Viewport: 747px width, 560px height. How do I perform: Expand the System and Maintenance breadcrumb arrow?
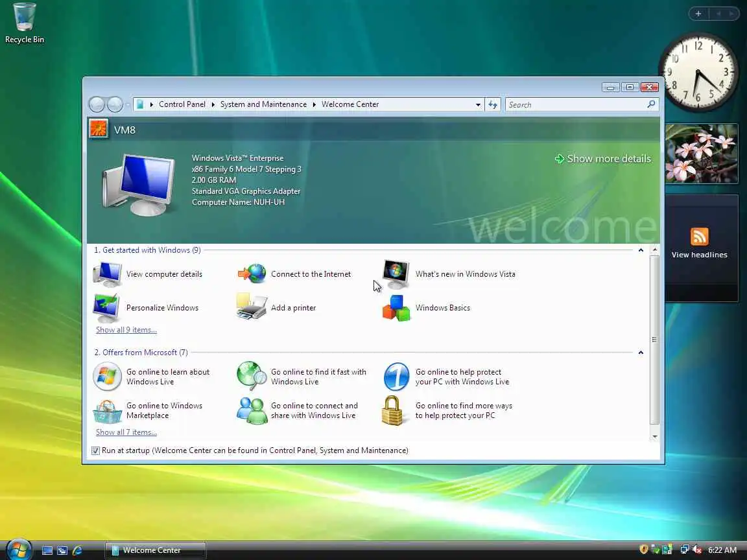pyautogui.click(x=314, y=105)
